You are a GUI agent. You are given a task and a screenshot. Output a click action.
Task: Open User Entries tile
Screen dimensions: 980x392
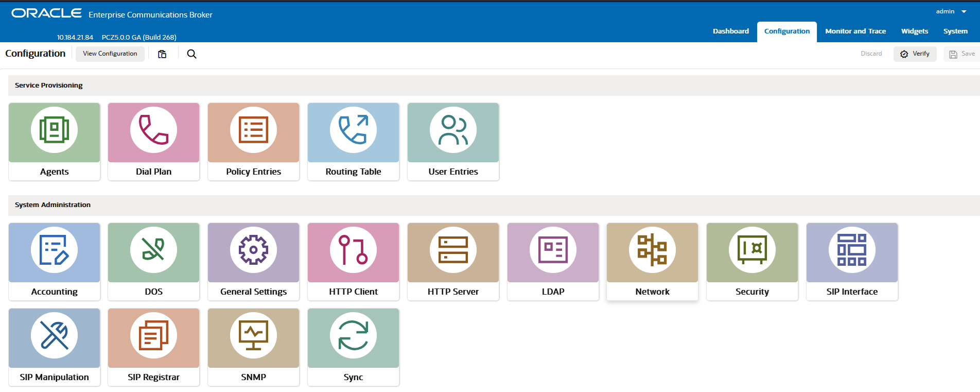(453, 142)
